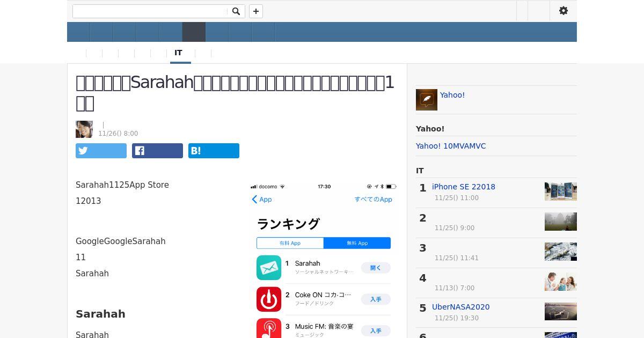The image size is (644, 338).
Task: Click thumbnail of the rank 2 article
Action: pyautogui.click(x=561, y=222)
